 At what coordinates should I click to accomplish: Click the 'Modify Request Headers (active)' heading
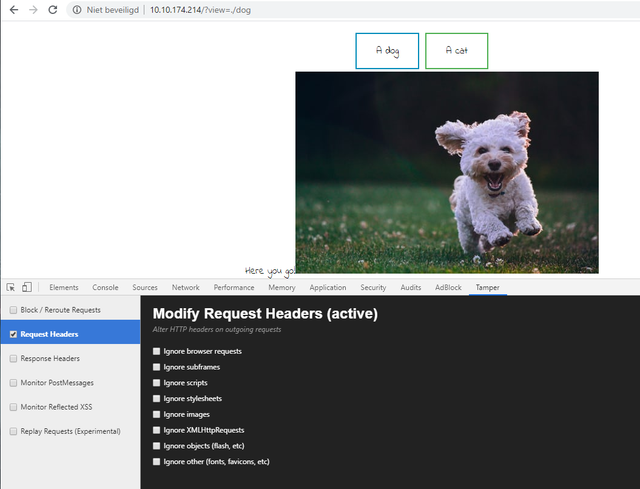(265, 313)
